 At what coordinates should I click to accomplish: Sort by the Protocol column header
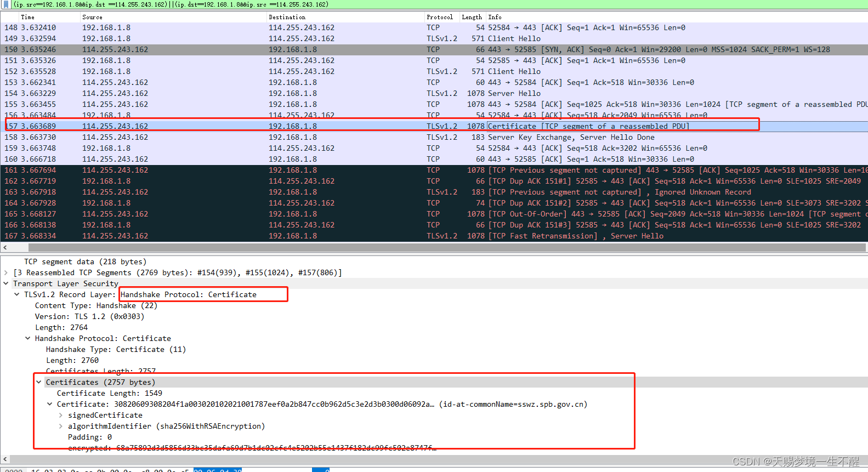(x=440, y=17)
